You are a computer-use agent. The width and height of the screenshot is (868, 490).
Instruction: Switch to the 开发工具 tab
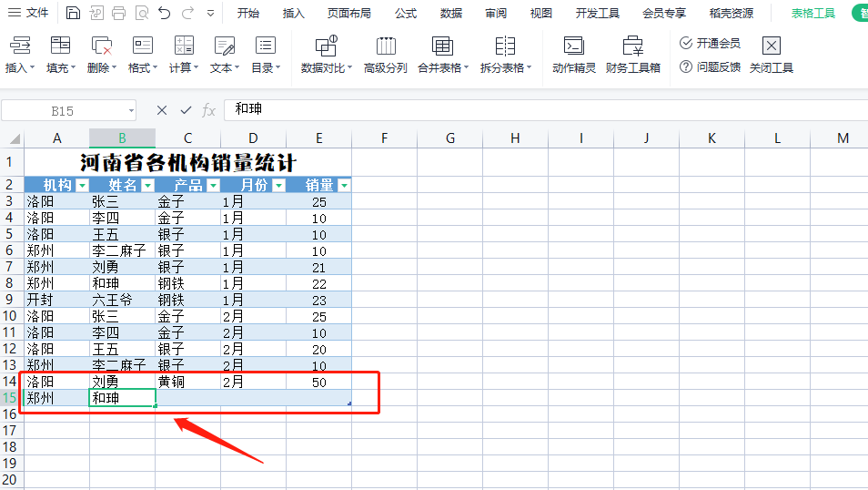click(x=597, y=14)
